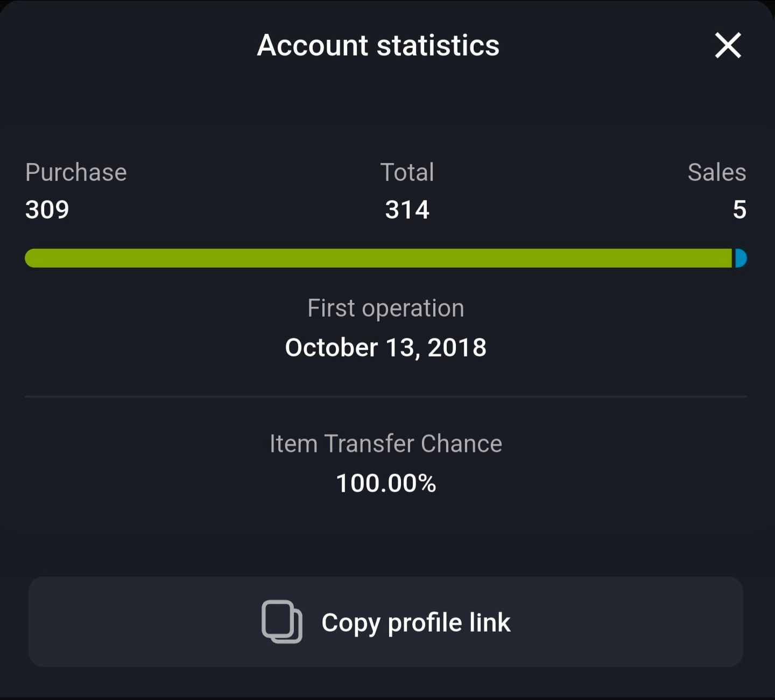
Task: Select the 100.00% transfer chance value
Action: (386, 483)
